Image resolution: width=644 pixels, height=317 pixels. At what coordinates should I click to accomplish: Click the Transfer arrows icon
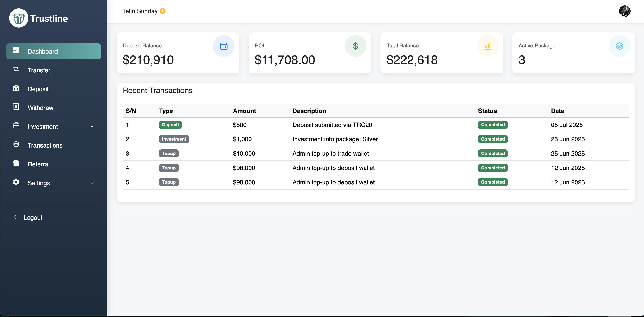click(x=16, y=69)
